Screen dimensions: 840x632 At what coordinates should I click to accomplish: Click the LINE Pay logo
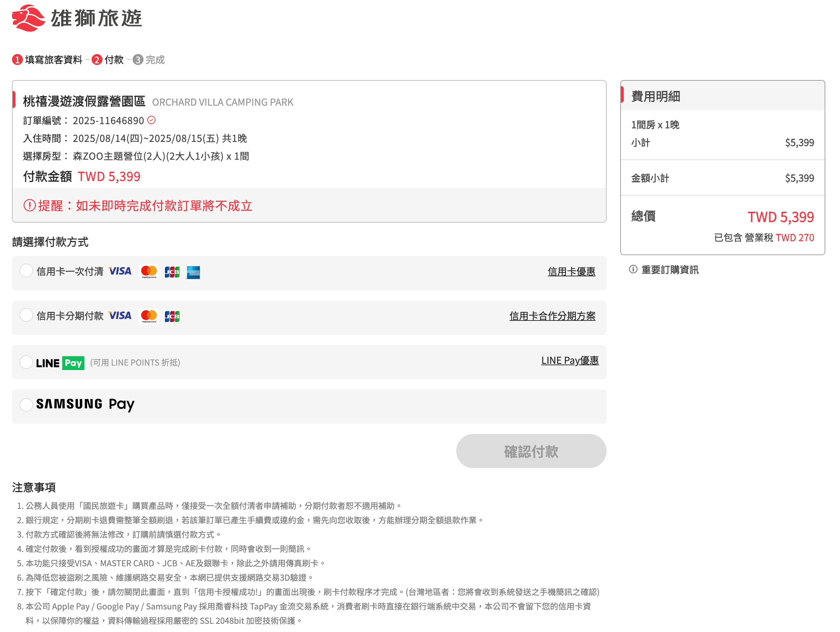(60, 363)
